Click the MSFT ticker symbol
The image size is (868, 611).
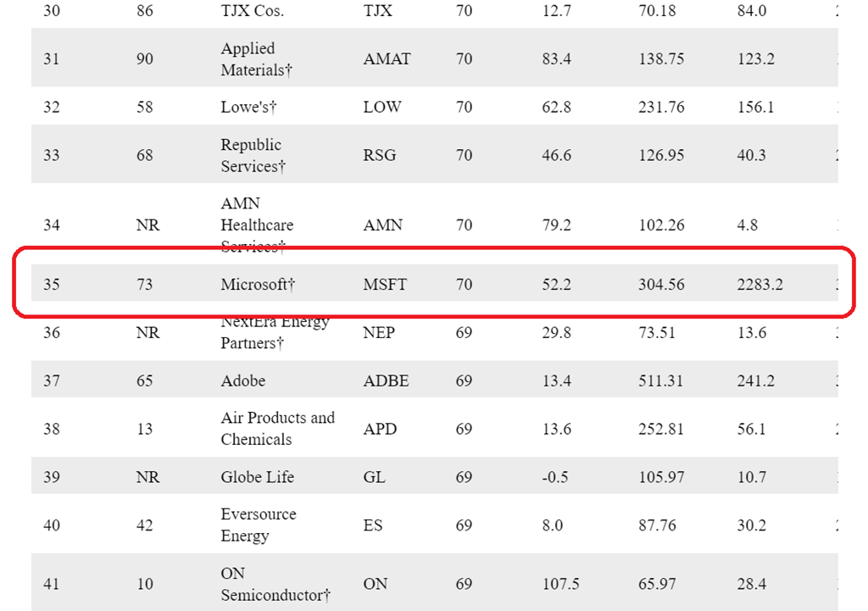pos(385,285)
